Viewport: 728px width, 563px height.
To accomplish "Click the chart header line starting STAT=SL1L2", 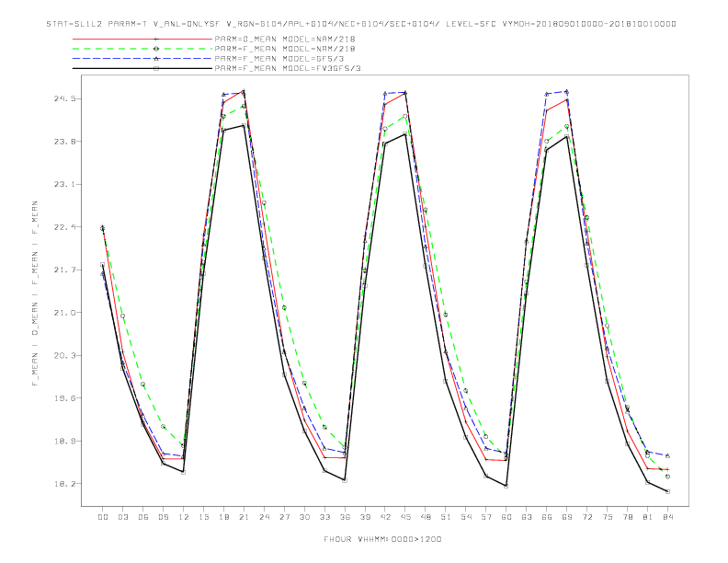I will tap(361, 24).
